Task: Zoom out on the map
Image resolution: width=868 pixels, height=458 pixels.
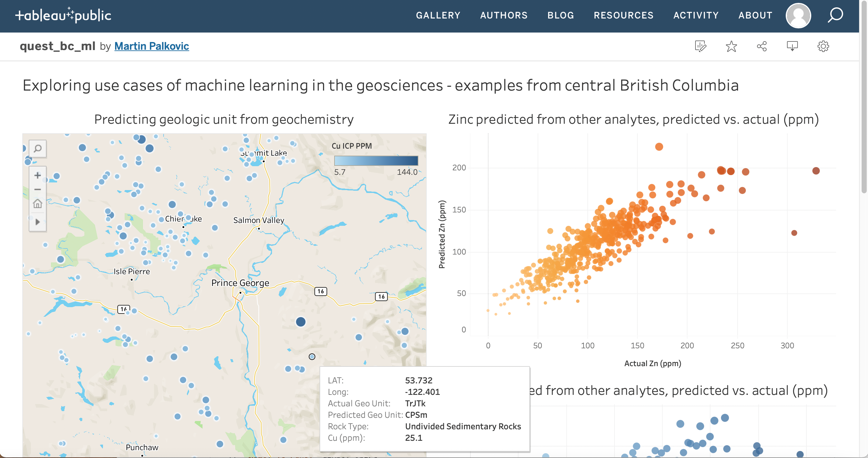Action: pos(37,189)
